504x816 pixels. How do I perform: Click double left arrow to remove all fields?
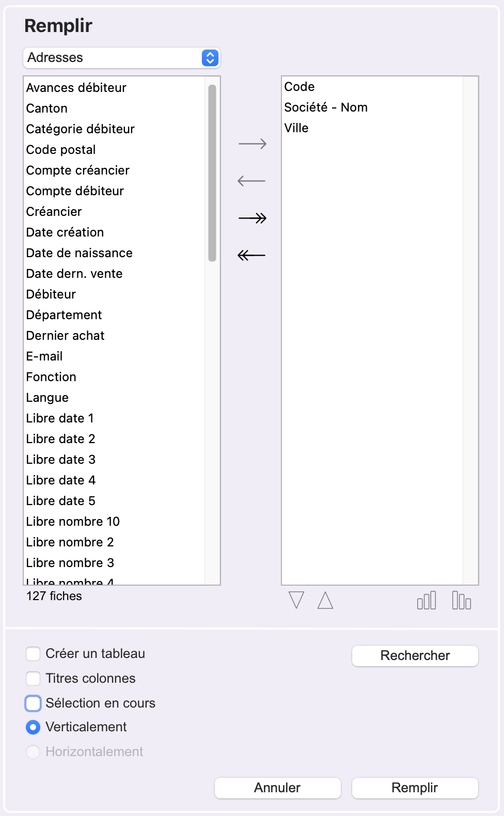(252, 255)
